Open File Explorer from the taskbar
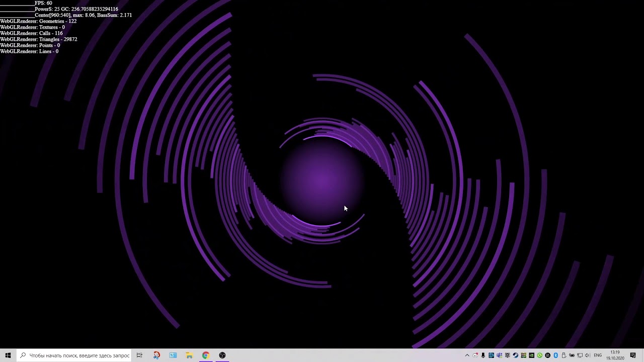This screenshot has height=362, width=644. coord(189,355)
